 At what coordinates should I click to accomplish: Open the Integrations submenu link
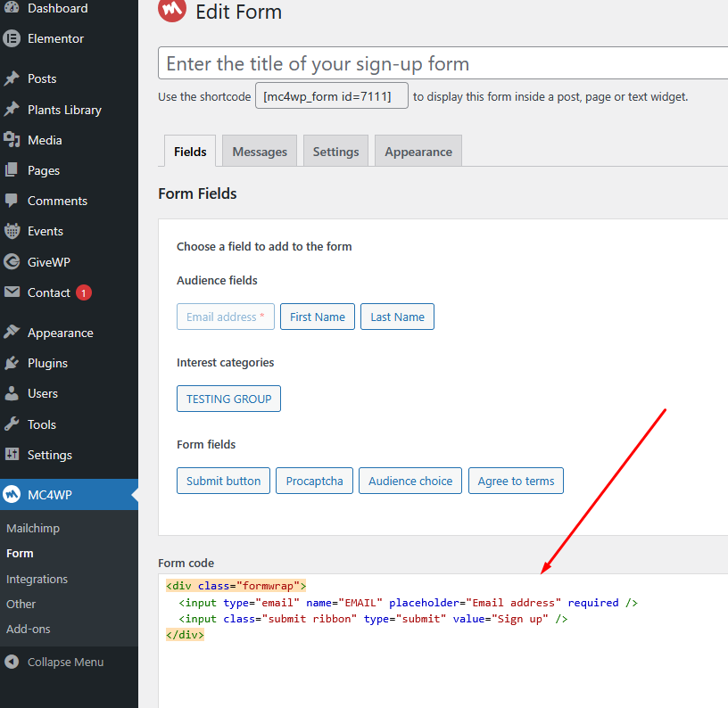point(37,579)
